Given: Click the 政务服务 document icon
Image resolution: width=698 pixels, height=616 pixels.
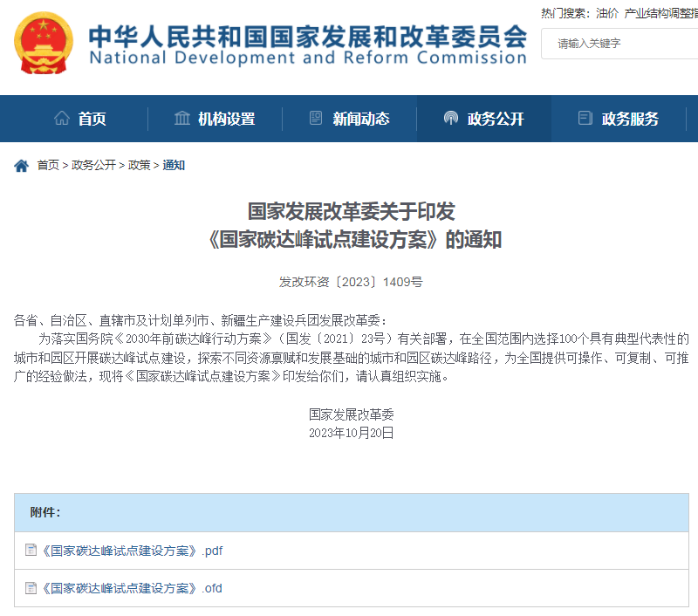Looking at the screenshot, I should [585, 119].
